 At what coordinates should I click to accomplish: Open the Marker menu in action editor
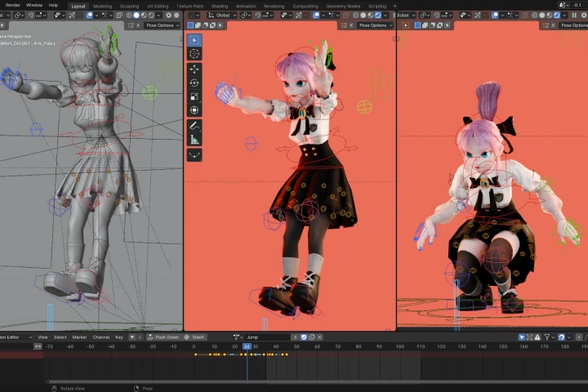[79, 337]
